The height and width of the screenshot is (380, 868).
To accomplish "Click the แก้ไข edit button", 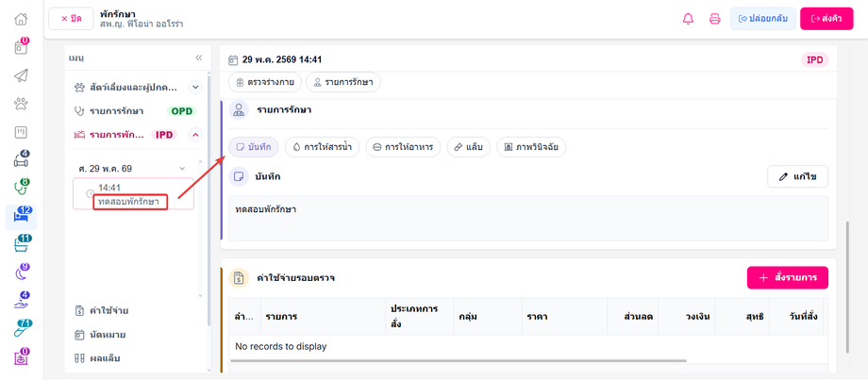I will pyautogui.click(x=797, y=177).
